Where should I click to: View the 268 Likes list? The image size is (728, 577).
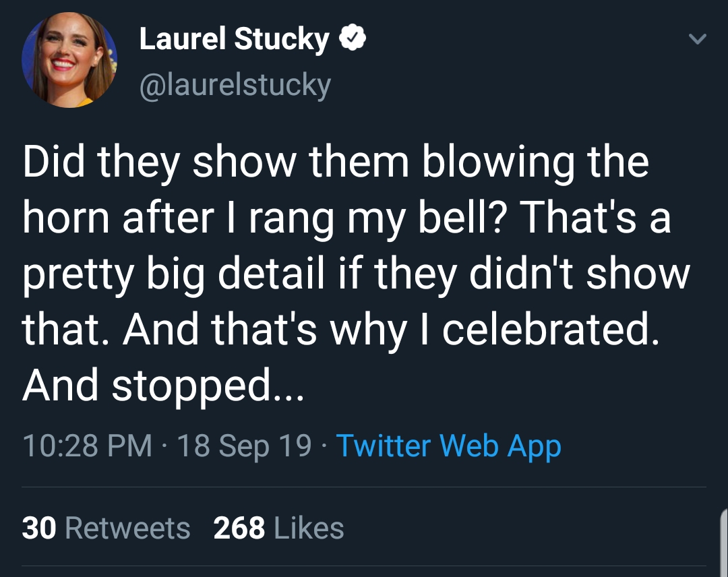pyautogui.click(x=278, y=528)
